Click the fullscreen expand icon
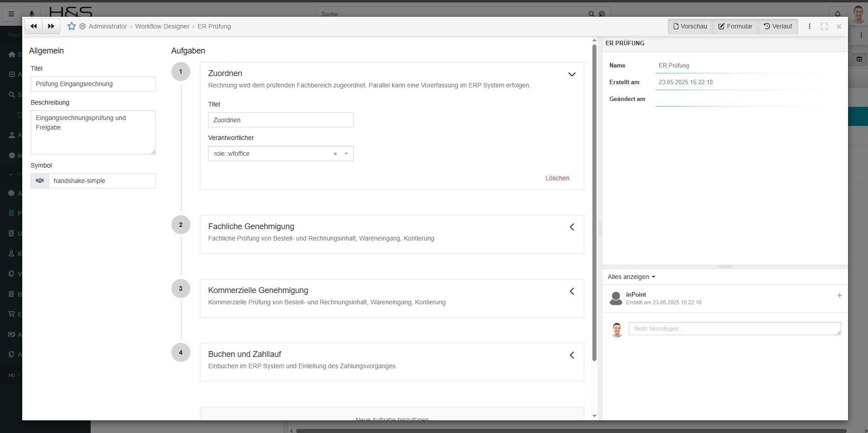 pyautogui.click(x=824, y=26)
